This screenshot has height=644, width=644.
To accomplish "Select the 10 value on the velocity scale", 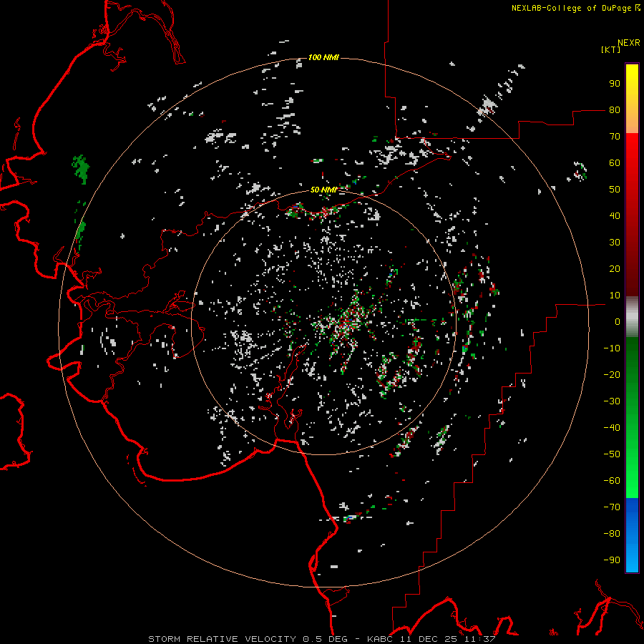I will (615, 296).
